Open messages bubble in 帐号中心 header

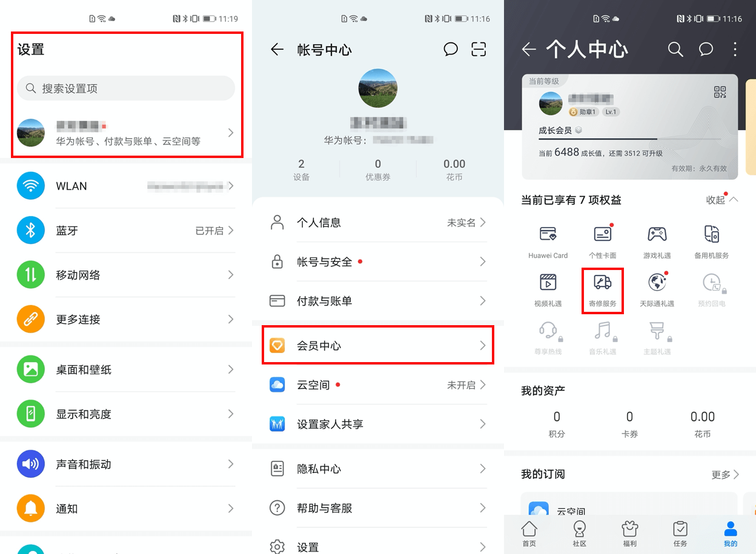point(451,50)
